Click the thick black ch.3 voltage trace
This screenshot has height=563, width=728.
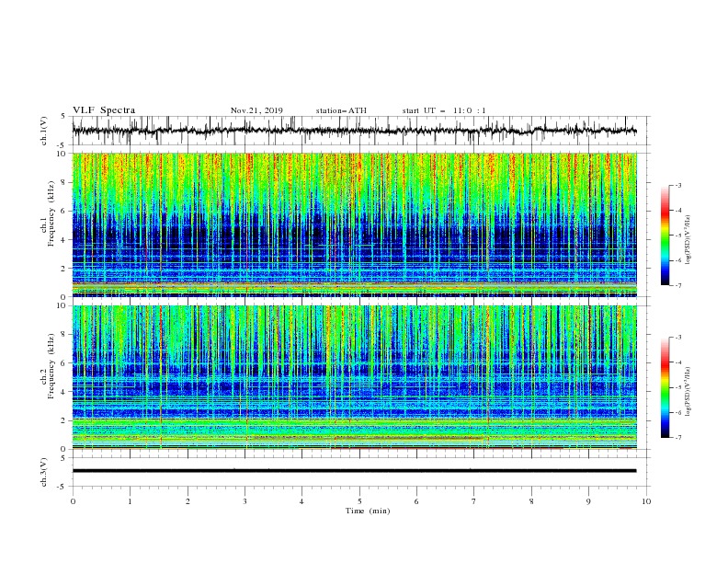coord(354,471)
